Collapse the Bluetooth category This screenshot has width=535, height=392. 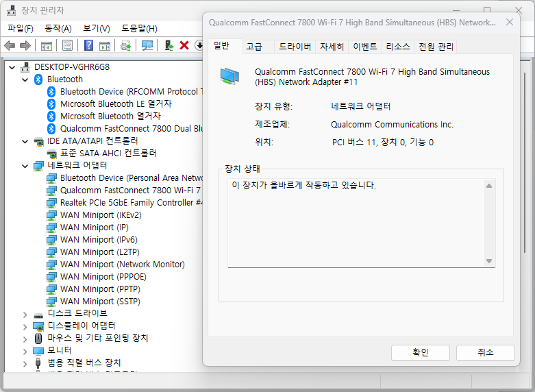tap(25, 79)
